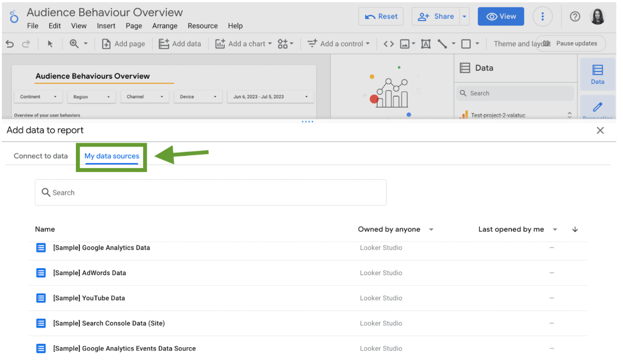Insert a text box

426,44
